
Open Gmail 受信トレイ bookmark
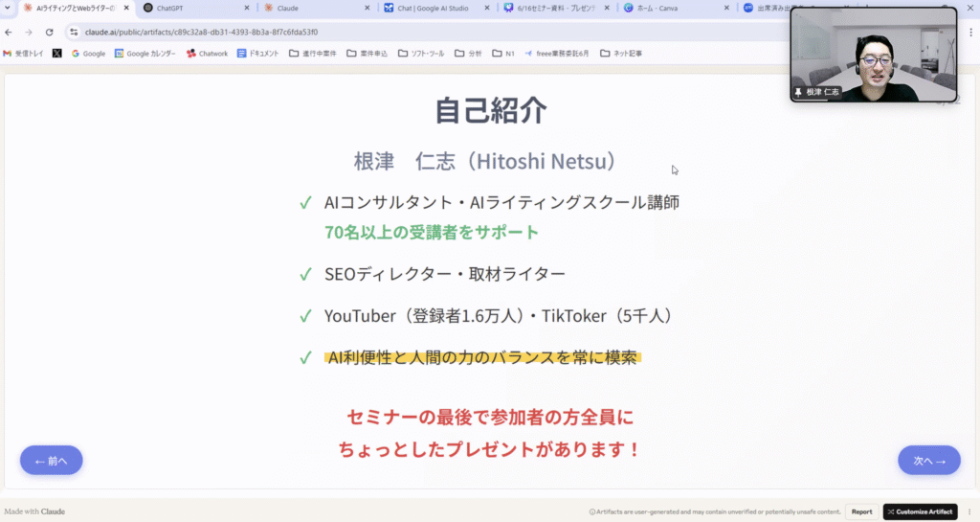[x=23, y=54]
